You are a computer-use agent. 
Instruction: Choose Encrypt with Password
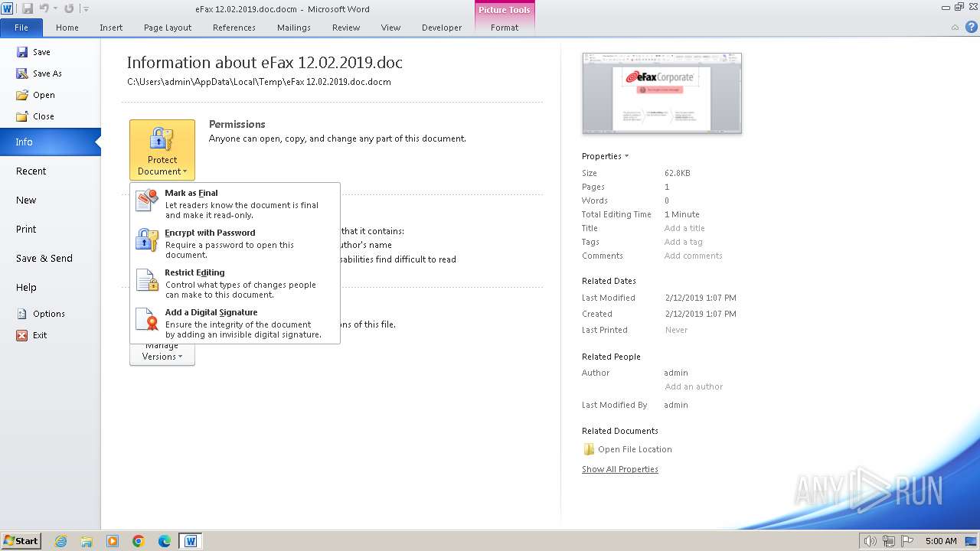click(x=236, y=243)
